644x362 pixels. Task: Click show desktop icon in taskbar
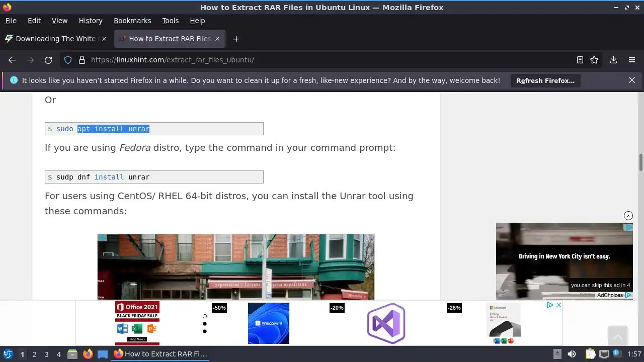[103, 354]
